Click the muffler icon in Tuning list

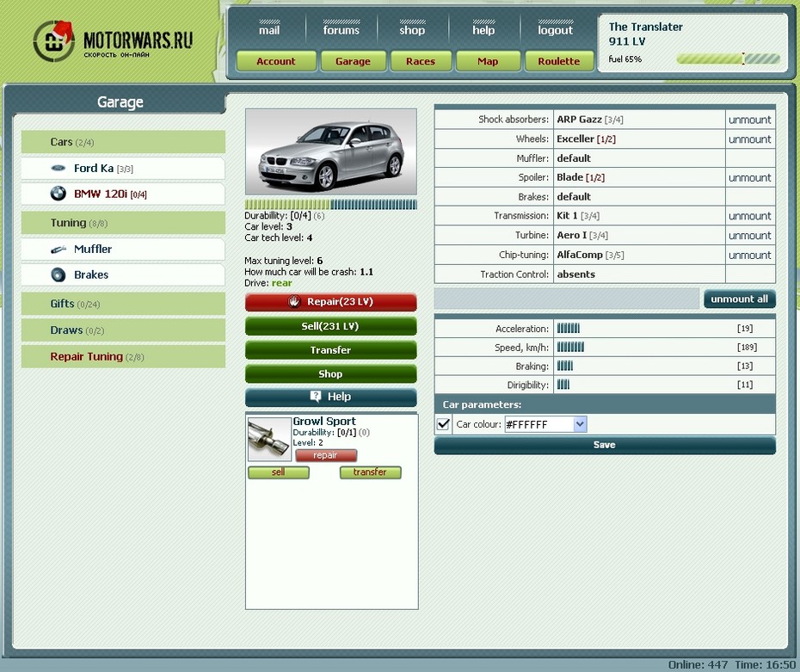[x=58, y=250]
